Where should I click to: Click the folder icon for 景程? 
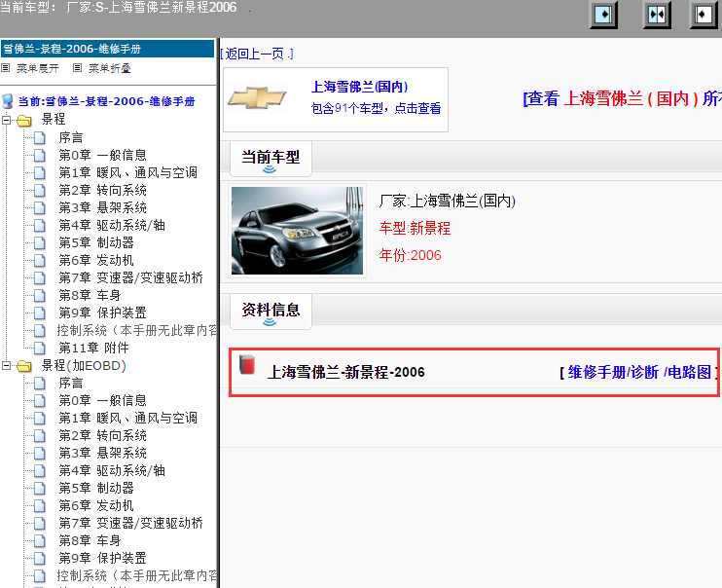click(x=24, y=121)
